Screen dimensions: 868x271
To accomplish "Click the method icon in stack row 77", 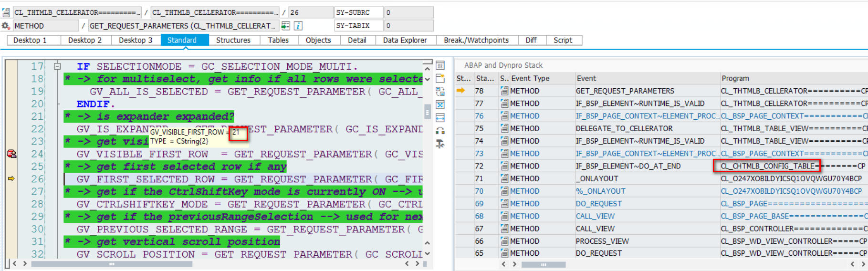I will [x=504, y=103].
